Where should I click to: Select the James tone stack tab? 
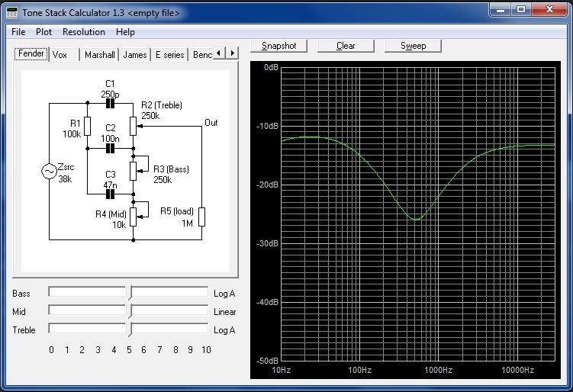[135, 55]
